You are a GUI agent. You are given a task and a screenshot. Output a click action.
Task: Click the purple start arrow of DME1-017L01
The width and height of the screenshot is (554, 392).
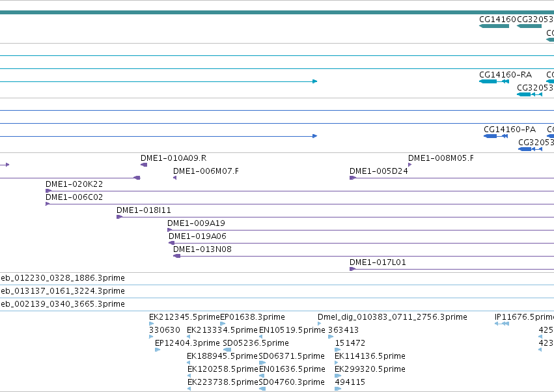pos(352,269)
